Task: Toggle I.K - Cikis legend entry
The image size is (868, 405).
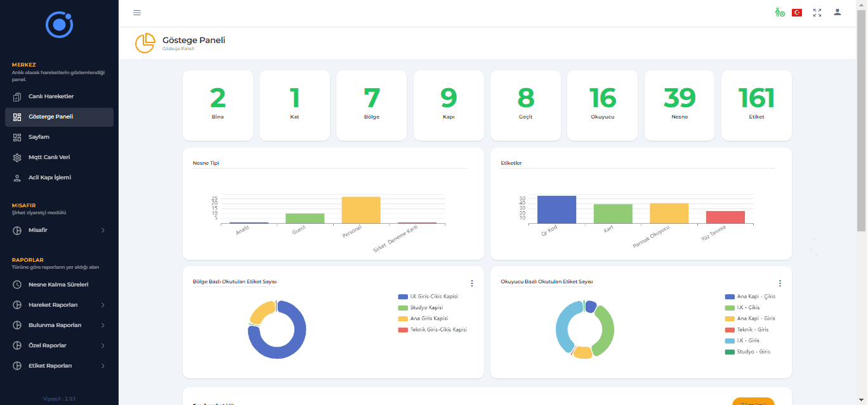Action: (x=742, y=307)
